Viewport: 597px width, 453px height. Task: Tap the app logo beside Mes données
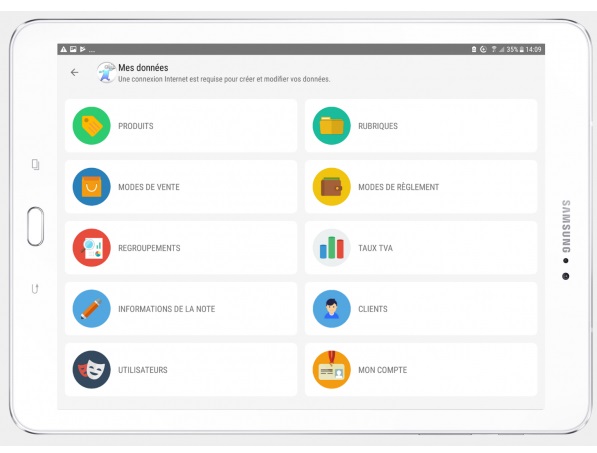[106, 72]
